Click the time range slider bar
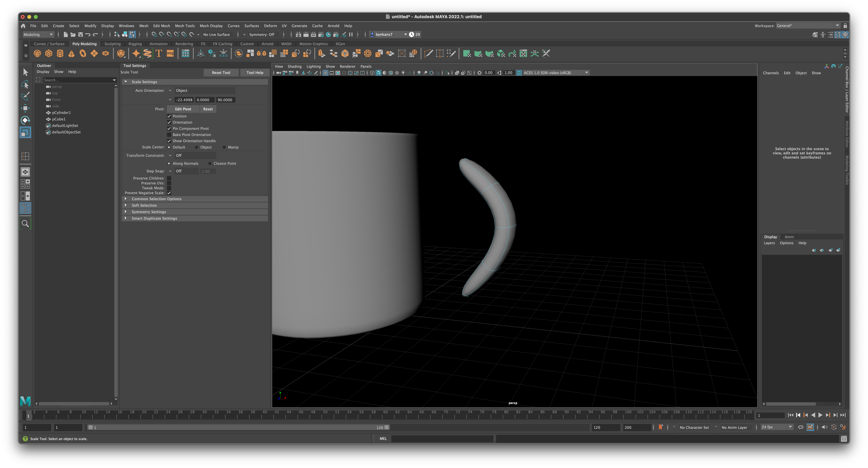The image size is (868, 468). tap(238, 427)
